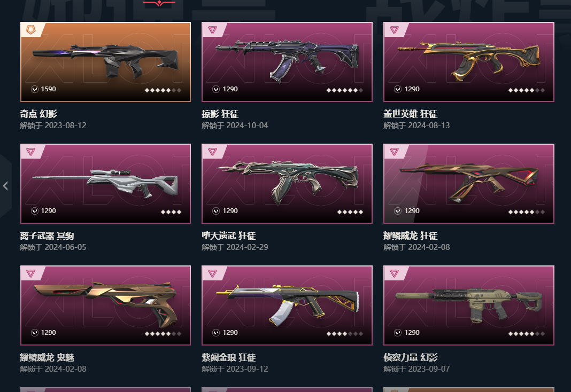Click the orange tier icon on 奇点 幻影 card
This screenshot has height=392, width=571.
(31, 30)
